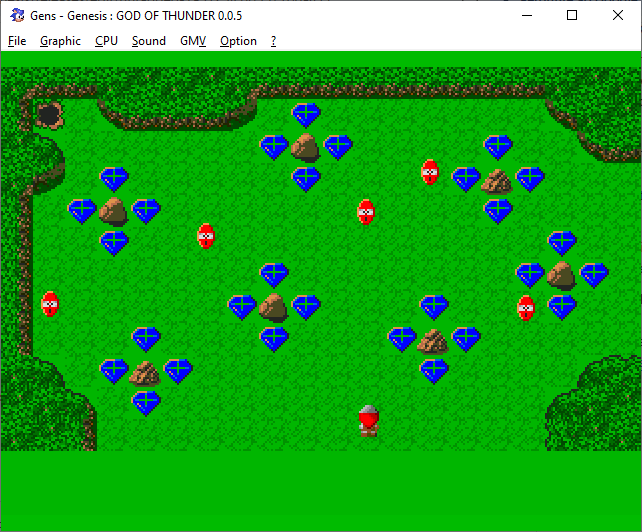
Task: Click the title text GOD OF THUNDER 0.0.5
Action: pyautogui.click(x=179, y=16)
